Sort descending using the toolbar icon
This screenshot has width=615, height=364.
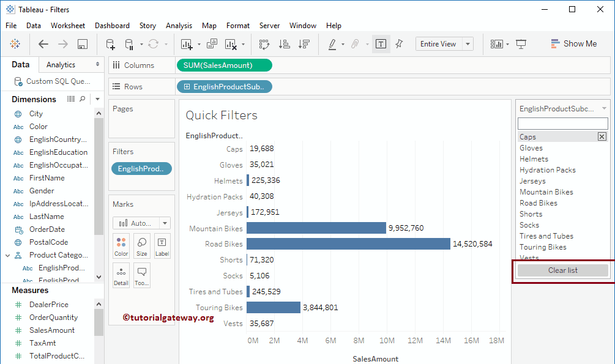coord(303,44)
